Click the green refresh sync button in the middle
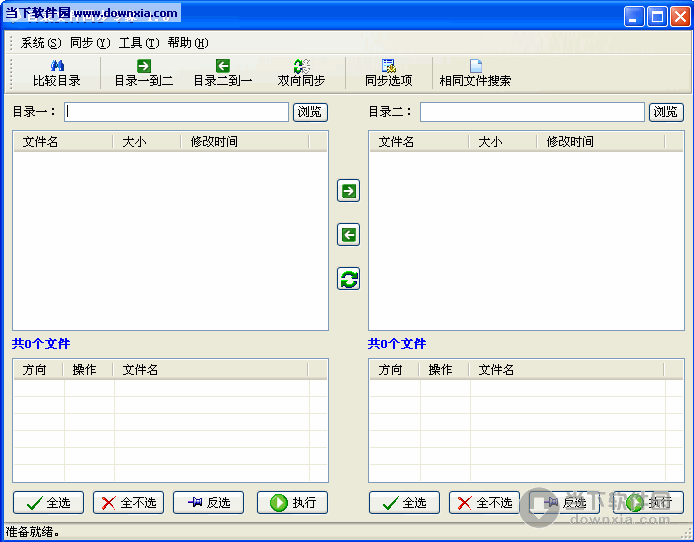Viewport: 694px width, 542px height. click(348, 279)
